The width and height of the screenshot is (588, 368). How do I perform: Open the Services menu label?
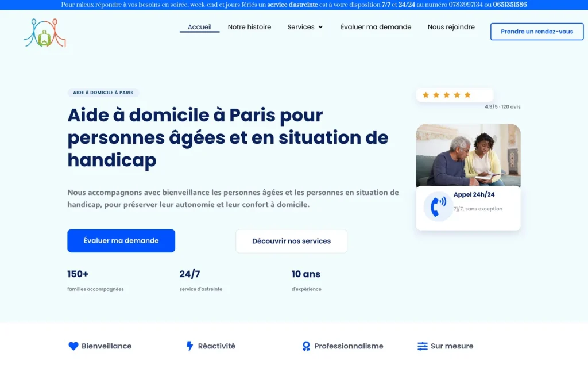point(301,27)
